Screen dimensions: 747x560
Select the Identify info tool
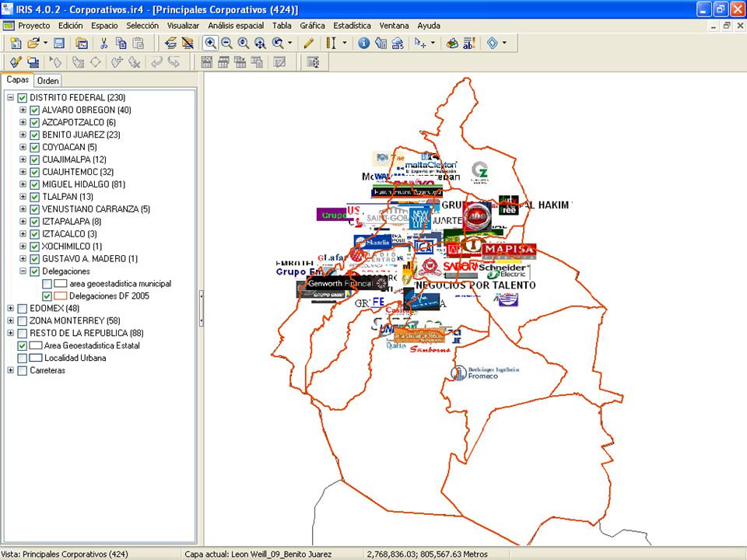click(x=364, y=44)
